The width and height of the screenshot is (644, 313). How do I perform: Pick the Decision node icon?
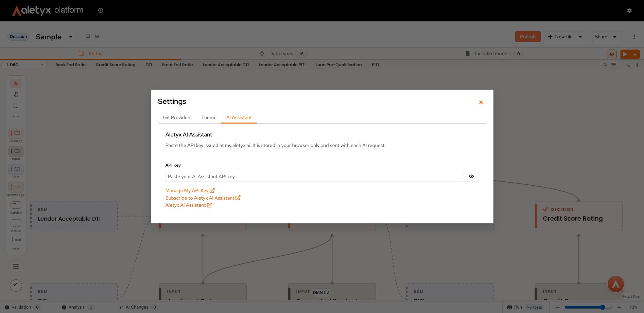point(16,133)
